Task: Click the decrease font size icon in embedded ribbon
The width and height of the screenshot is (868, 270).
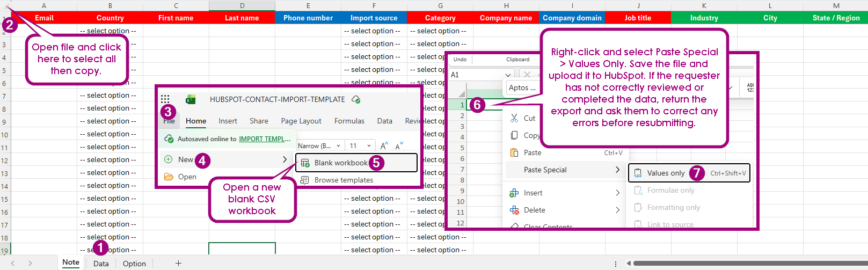Action: click(399, 145)
